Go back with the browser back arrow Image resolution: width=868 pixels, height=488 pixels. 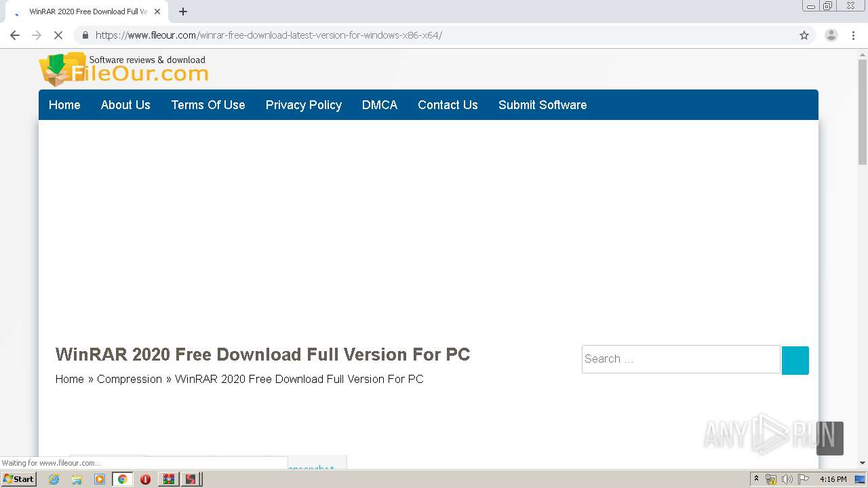(x=15, y=35)
